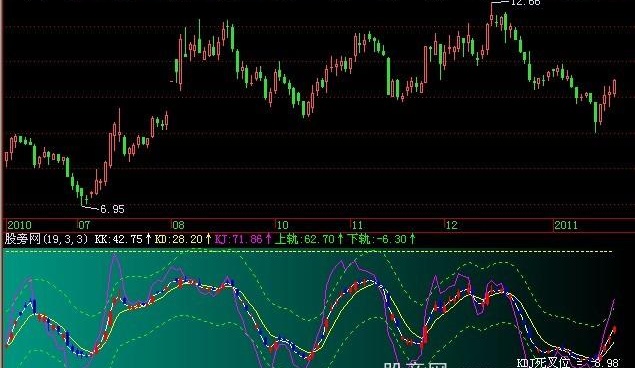Click the "11" month marker on the axis

pyautogui.click(x=357, y=225)
